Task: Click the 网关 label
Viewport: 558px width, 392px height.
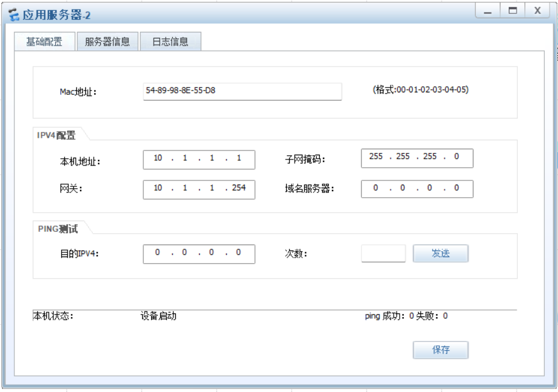Action: pos(71,188)
